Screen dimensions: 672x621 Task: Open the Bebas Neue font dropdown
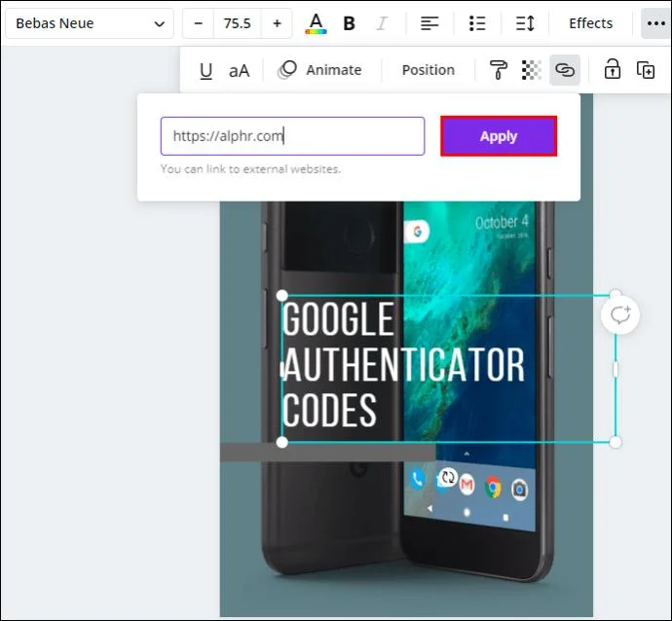[90, 23]
